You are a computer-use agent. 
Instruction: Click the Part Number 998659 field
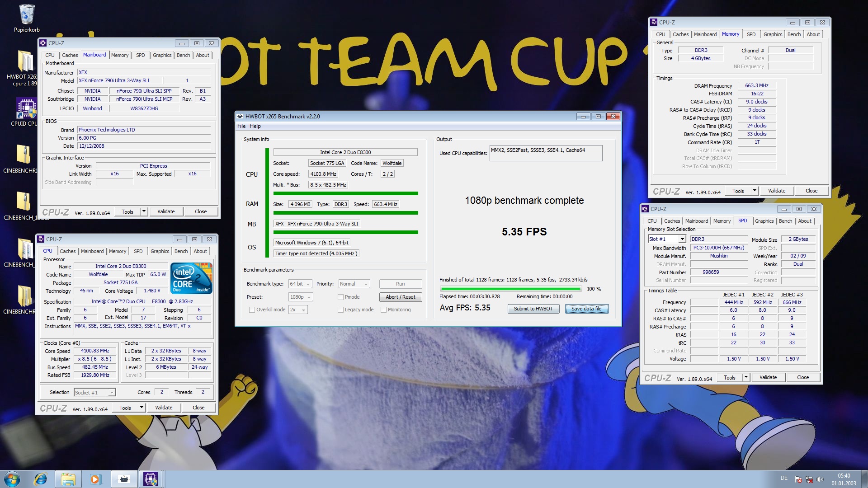[718, 272]
